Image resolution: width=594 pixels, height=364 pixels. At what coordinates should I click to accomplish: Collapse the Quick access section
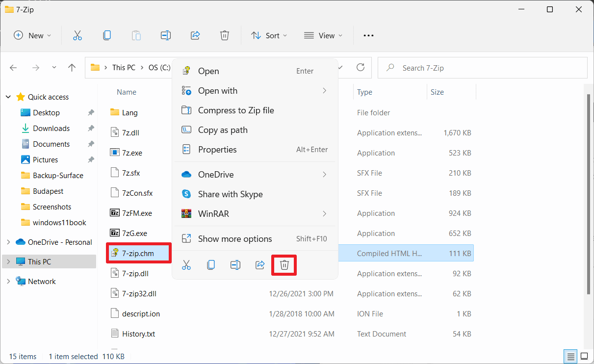8,97
